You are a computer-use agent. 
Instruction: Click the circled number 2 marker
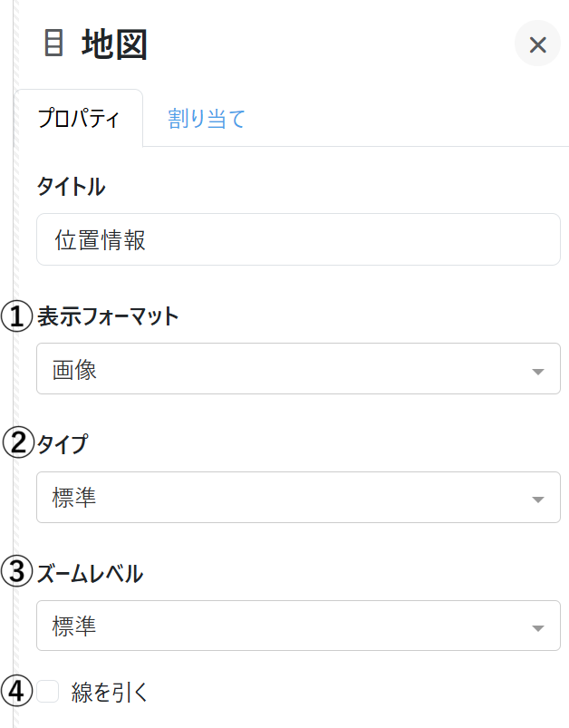pos(16,444)
